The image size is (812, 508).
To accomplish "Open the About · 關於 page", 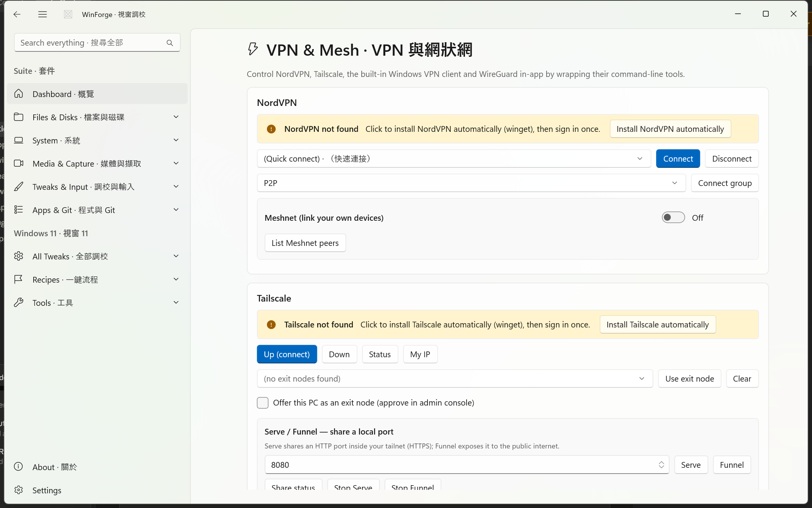I will coord(97,467).
